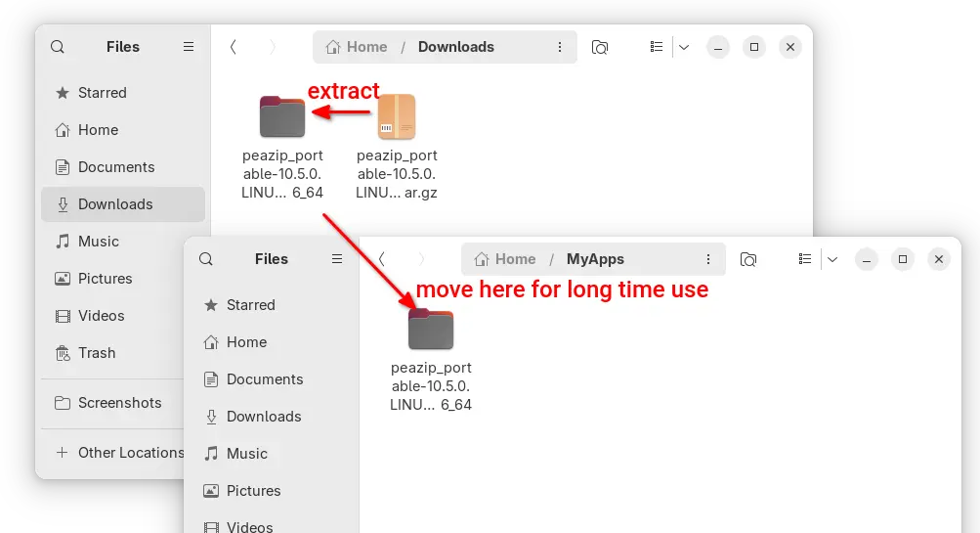The height and width of the screenshot is (533, 980).
Task: Select Starred in MyApps window sidebar
Action: (272, 305)
